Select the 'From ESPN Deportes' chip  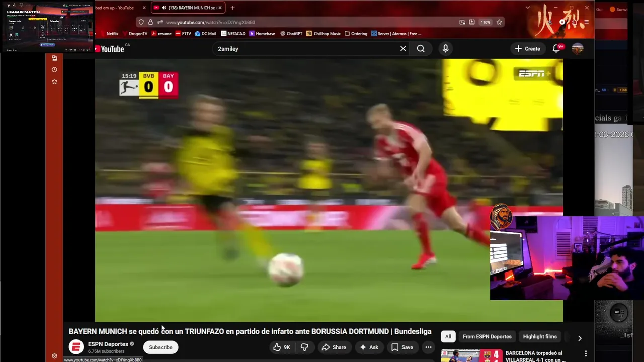[487, 337]
